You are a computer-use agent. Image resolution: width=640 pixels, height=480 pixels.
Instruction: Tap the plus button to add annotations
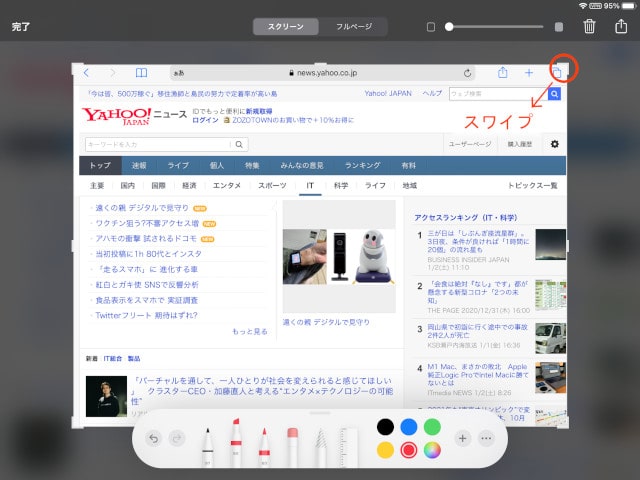(x=462, y=438)
